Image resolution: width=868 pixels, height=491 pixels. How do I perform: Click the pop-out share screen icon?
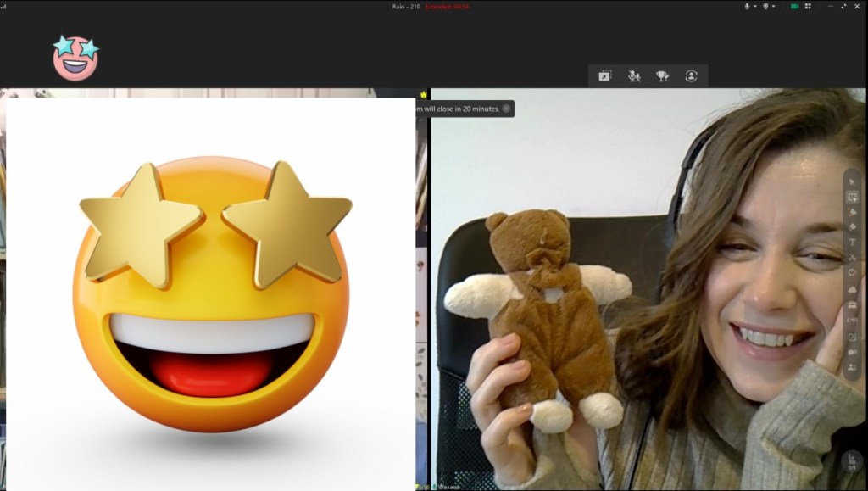click(x=604, y=76)
